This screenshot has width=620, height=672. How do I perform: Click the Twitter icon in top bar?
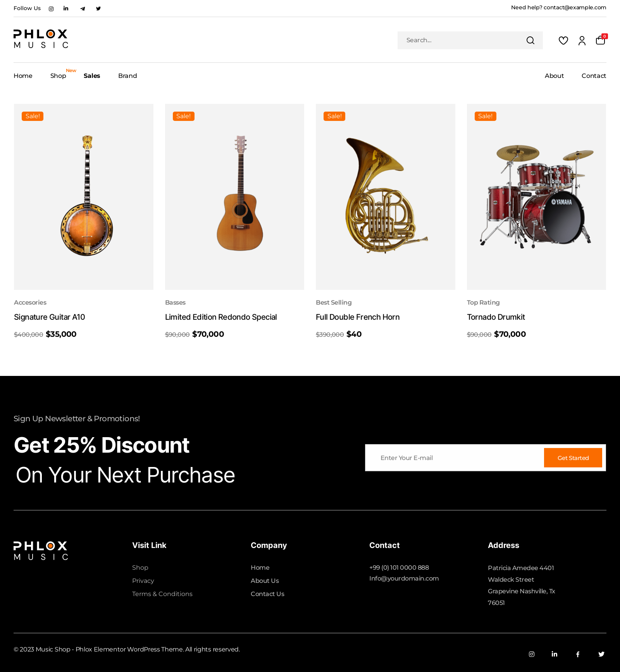(98, 9)
